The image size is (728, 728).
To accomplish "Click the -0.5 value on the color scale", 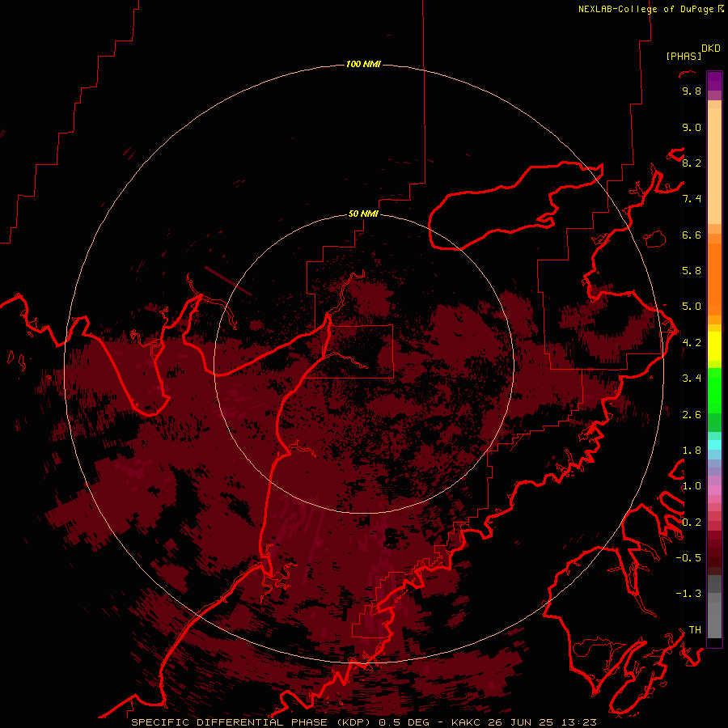I will (x=688, y=558).
